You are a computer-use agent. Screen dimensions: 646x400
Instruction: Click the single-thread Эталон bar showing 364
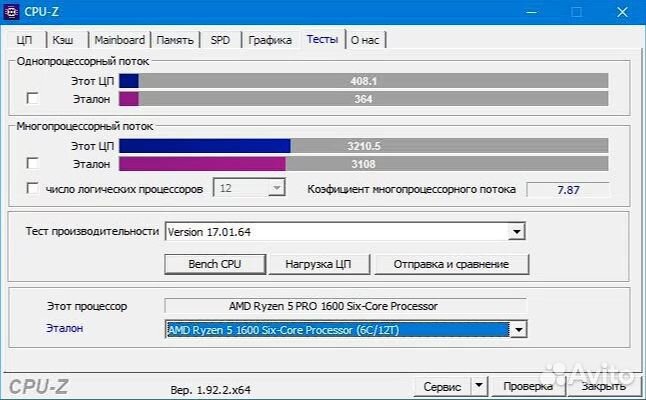point(363,99)
